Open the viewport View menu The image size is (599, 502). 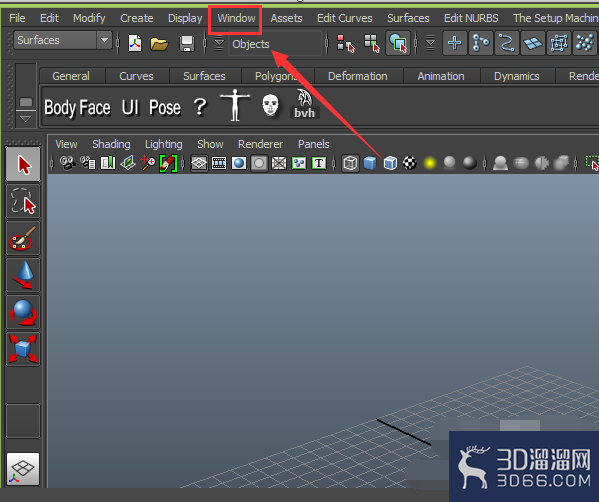66,144
